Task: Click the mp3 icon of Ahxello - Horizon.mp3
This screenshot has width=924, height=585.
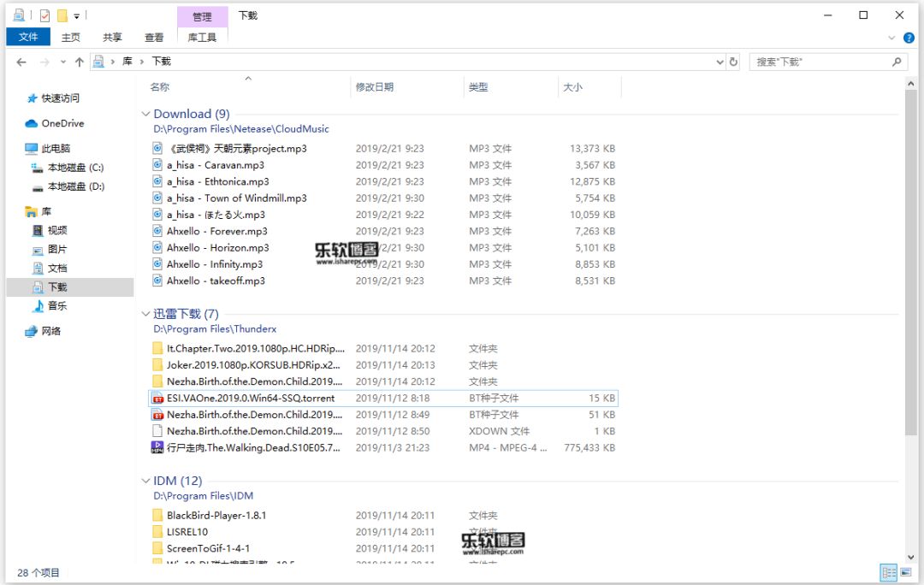Action: point(157,247)
